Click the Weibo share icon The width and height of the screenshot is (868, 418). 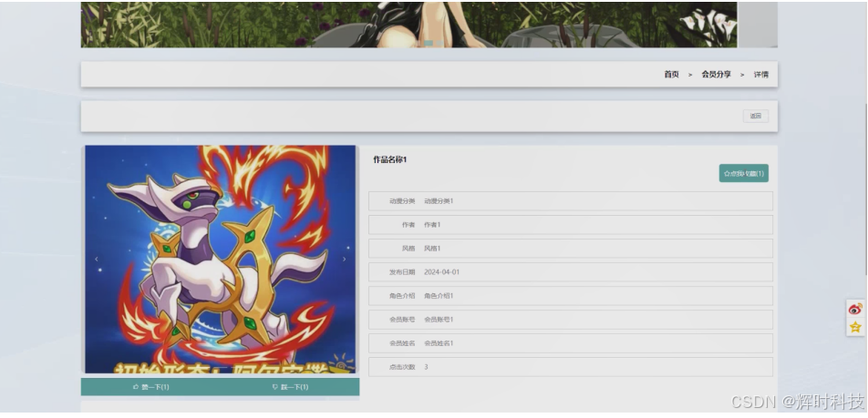click(855, 309)
